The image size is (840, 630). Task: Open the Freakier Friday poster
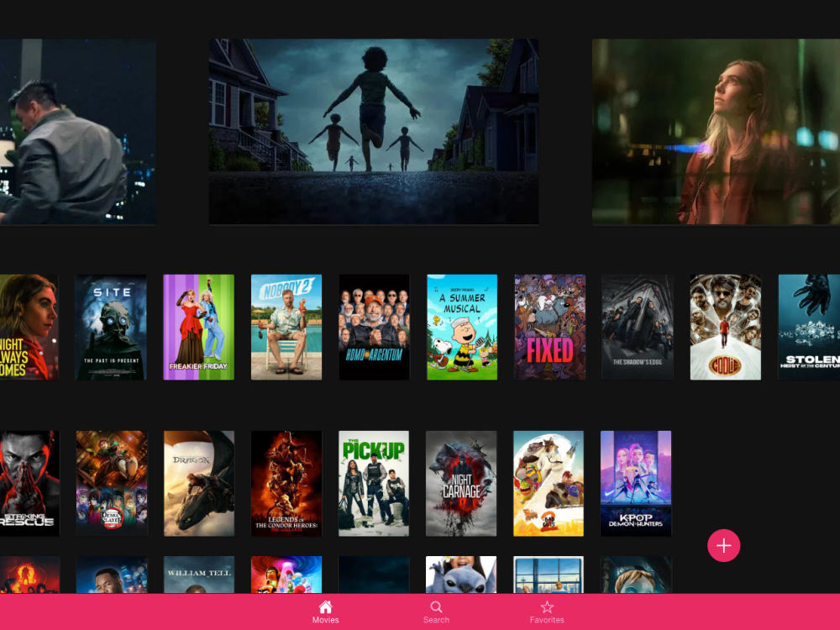199,328
